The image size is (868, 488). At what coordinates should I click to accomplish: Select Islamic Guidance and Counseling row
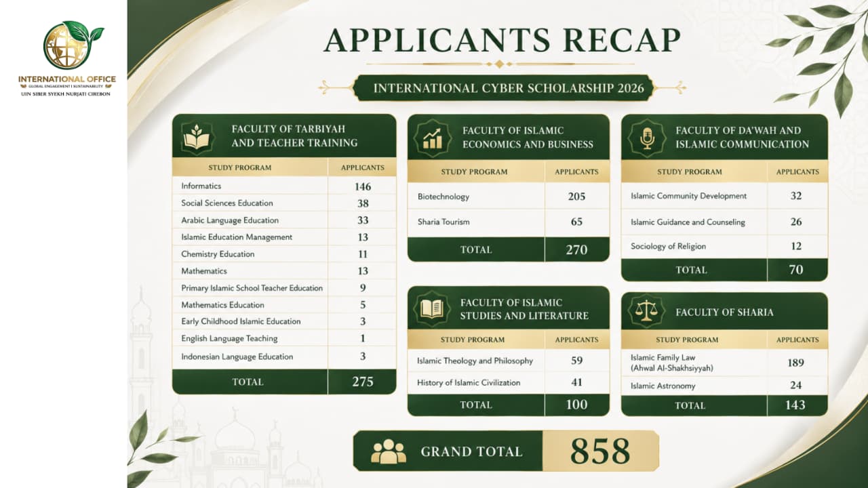pos(724,222)
